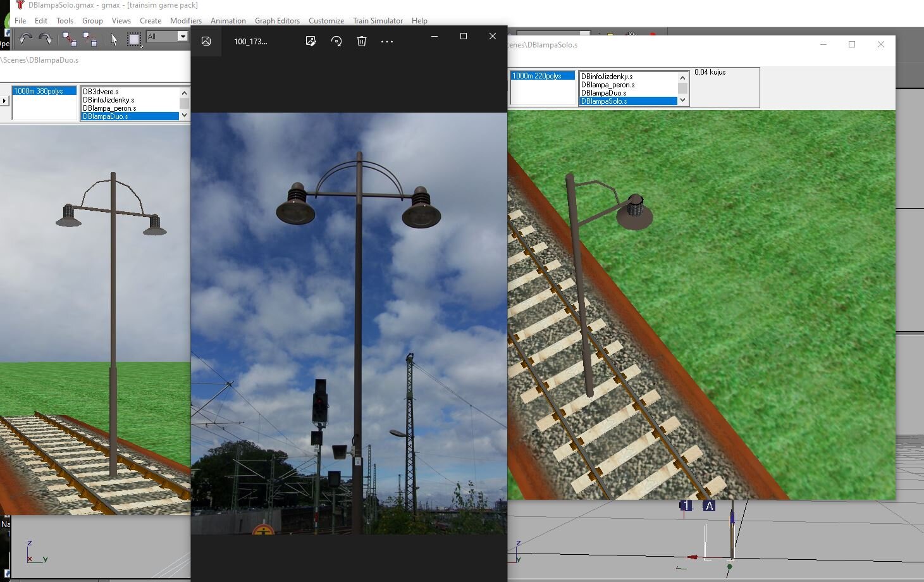Viewport: 924px width, 582px height.
Task: Open the three-dot more options in Photos
Action: click(x=387, y=41)
